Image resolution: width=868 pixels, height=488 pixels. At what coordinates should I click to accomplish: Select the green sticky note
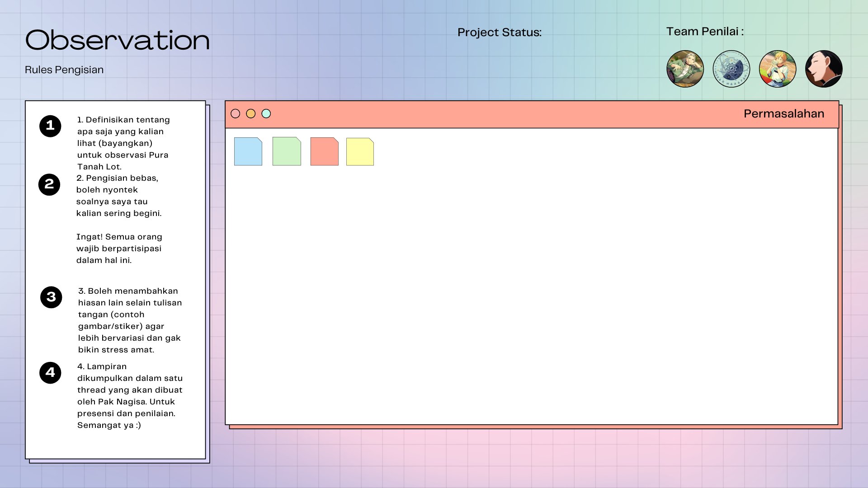[x=287, y=151]
